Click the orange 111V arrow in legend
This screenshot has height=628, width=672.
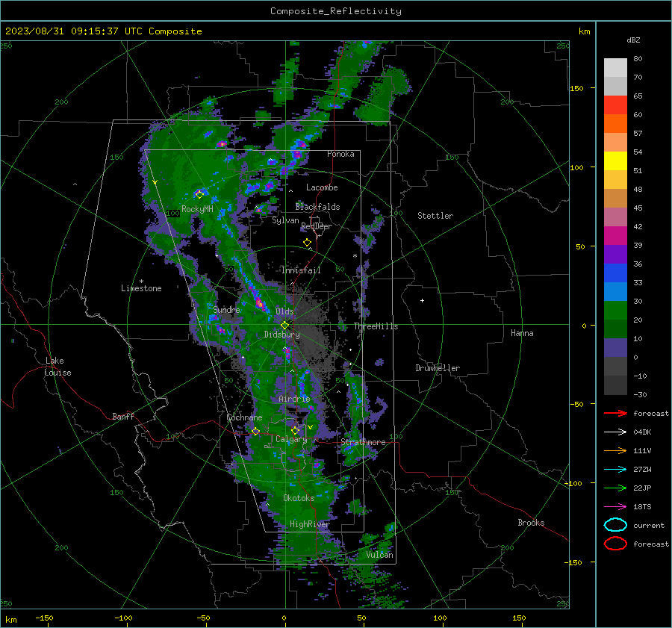pyautogui.click(x=615, y=450)
